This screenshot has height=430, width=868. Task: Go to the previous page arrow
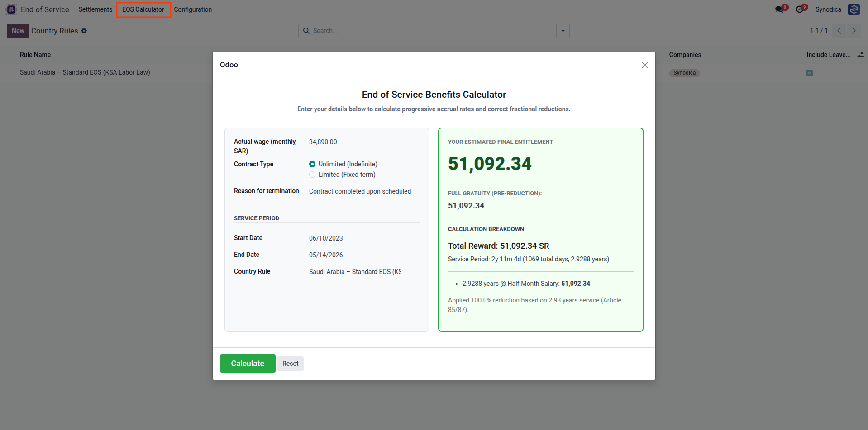[839, 31]
